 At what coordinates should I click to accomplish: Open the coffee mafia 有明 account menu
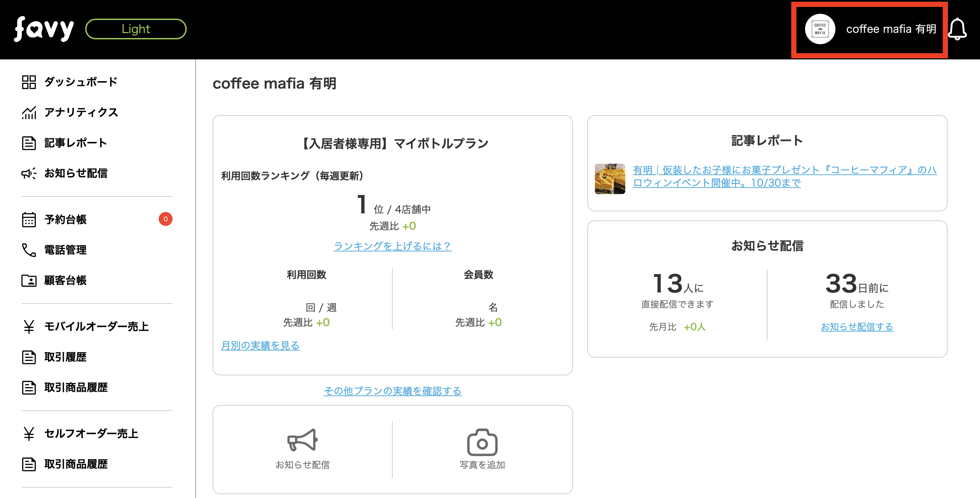coord(869,29)
